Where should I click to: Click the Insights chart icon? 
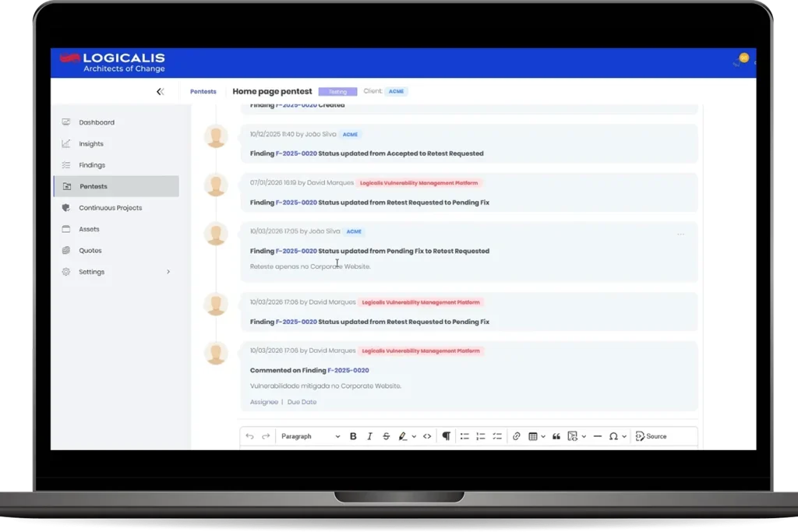[66, 143]
